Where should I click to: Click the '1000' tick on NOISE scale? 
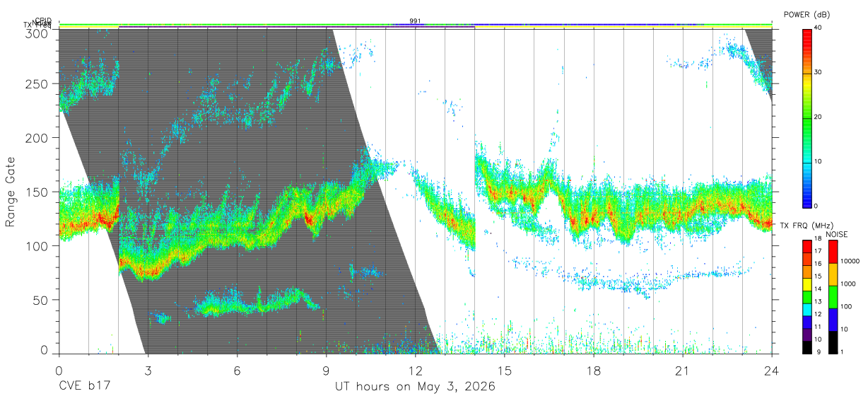pos(848,284)
